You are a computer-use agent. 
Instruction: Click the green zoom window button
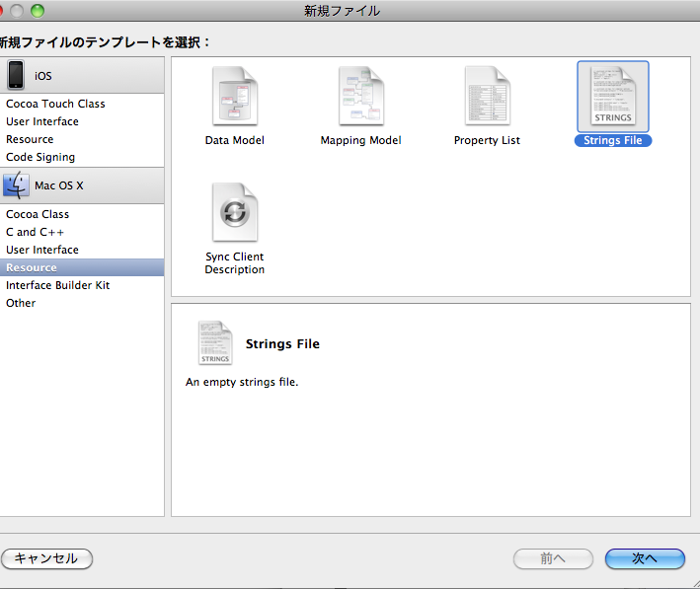pos(38,10)
